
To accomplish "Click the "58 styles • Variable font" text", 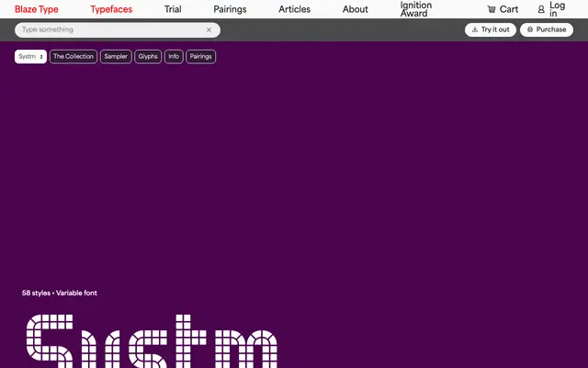I will pos(59,293).
